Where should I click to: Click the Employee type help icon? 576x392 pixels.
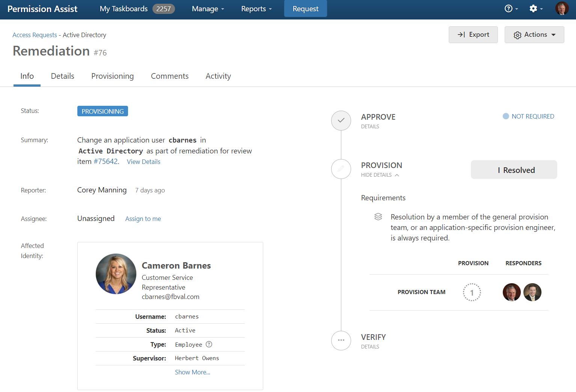tap(209, 344)
